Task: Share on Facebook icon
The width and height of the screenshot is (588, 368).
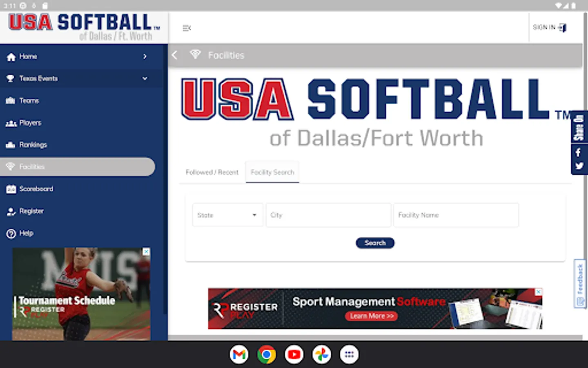Action: (578, 153)
